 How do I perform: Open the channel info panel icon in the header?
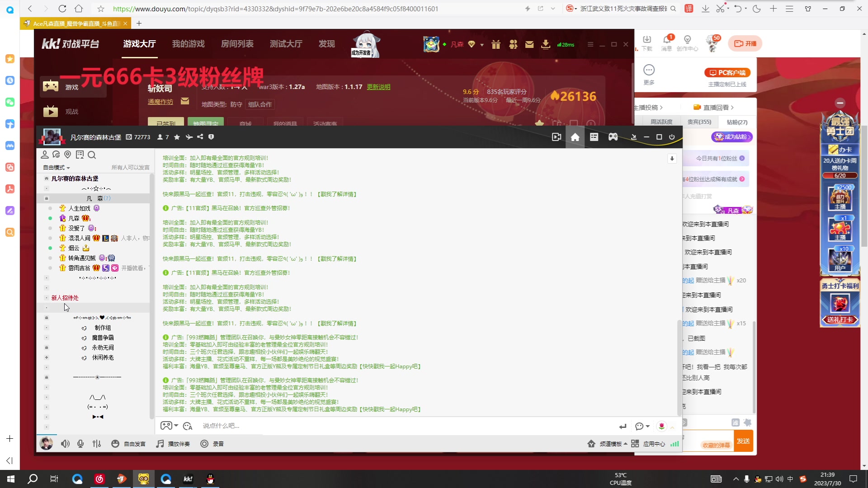594,137
